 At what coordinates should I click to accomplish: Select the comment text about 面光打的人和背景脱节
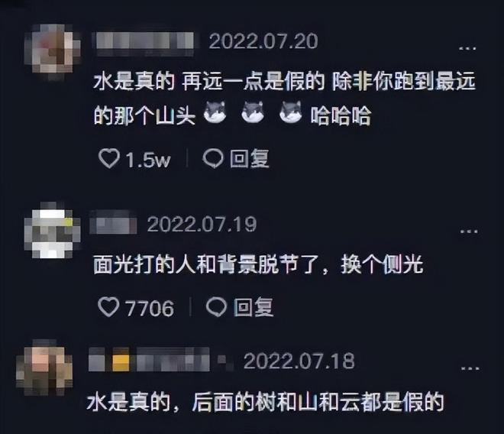tap(258, 264)
